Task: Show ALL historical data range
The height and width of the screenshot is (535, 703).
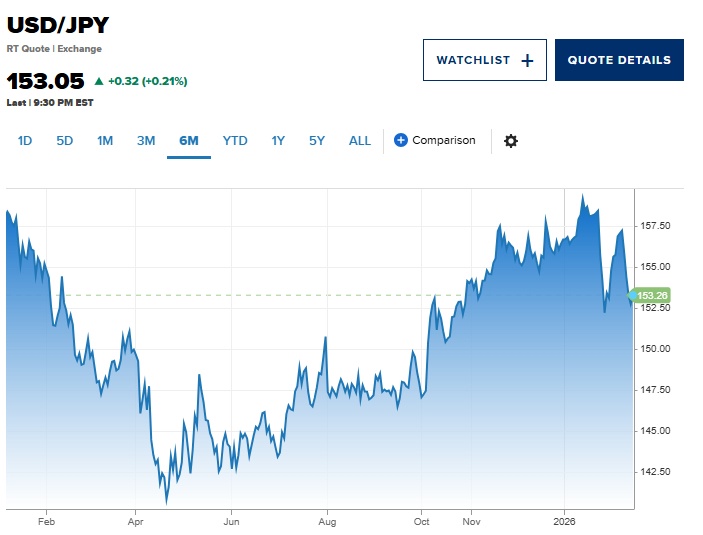Action: (x=360, y=141)
